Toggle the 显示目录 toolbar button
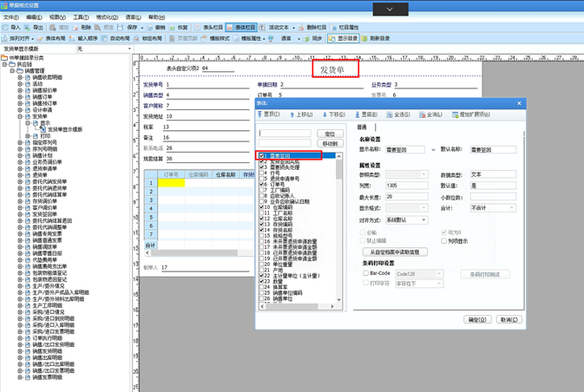The width and height of the screenshot is (584, 392). click(x=343, y=38)
